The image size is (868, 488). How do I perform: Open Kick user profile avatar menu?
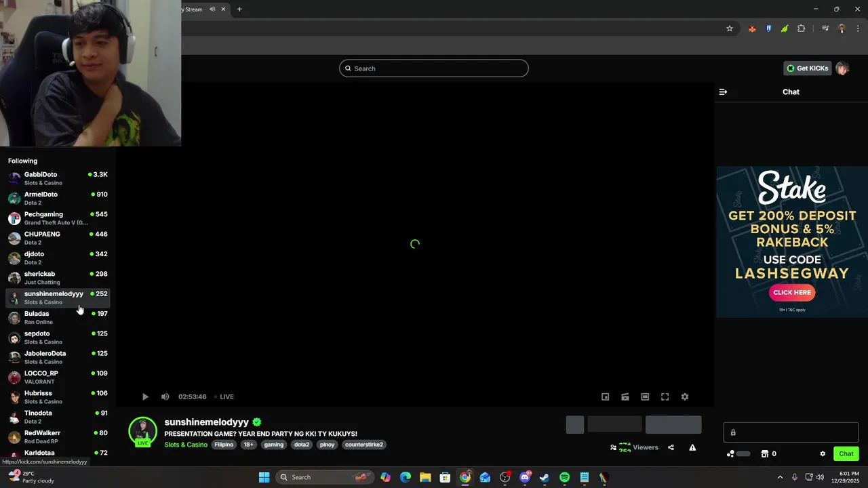(x=842, y=68)
